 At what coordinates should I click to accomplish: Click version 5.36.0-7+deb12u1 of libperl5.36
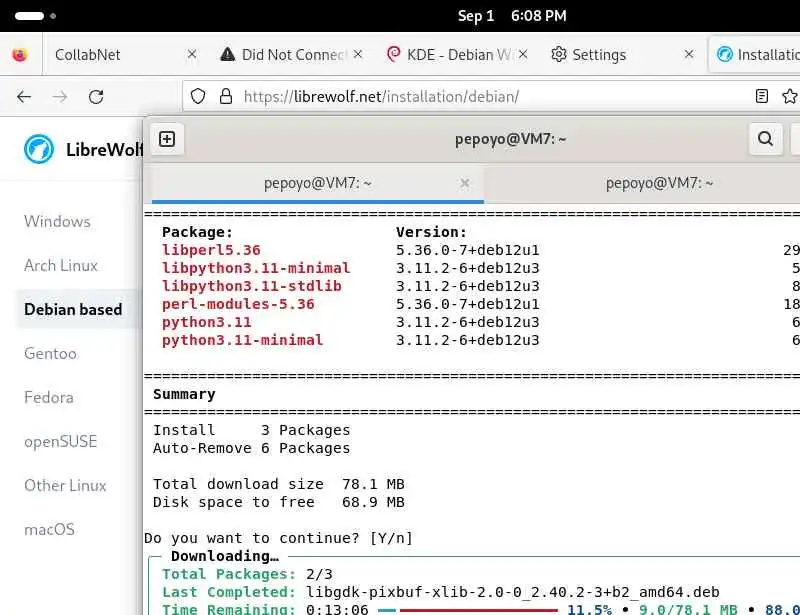[x=467, y=250]
